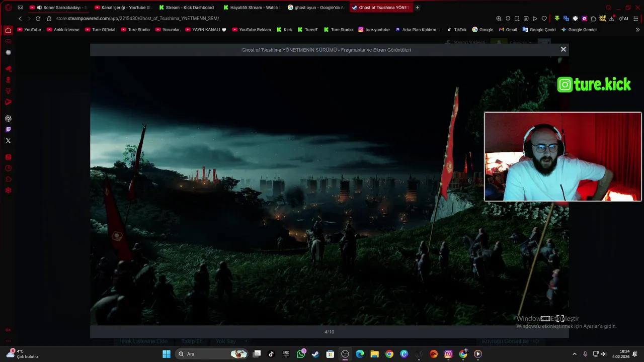
Task: Open the Gmail bookmark
Action: coord(508,30)
